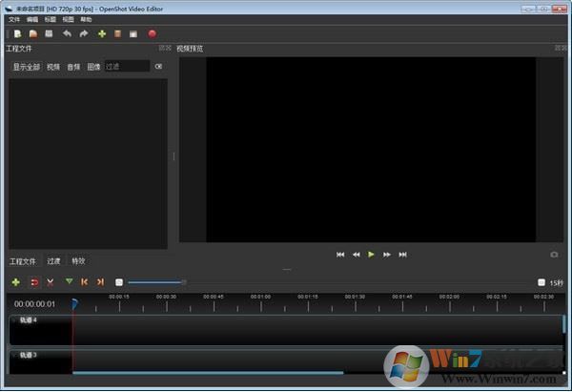Image resolution: width=572 pixels, height=392 pixels.
Task: Filter project files by 视频
Action: coord(53,67)
